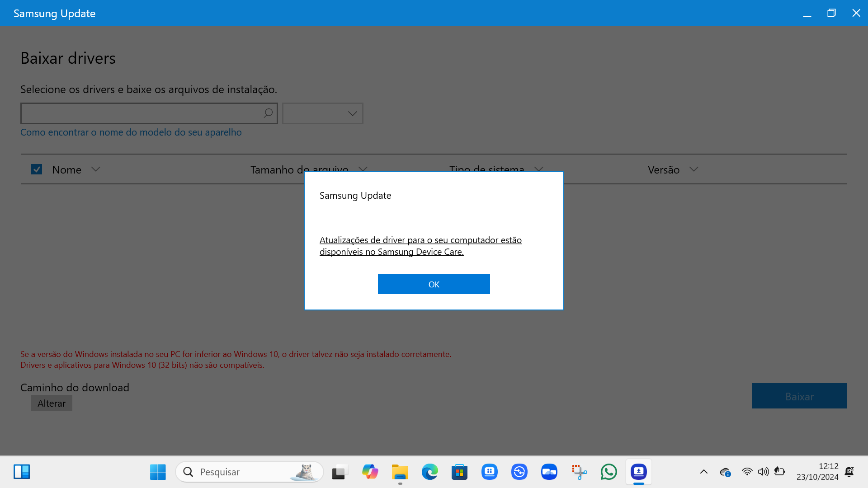Viewport: 868px width, 488px height.
Task: Click the Baixar download button
Action: (799, 396)
